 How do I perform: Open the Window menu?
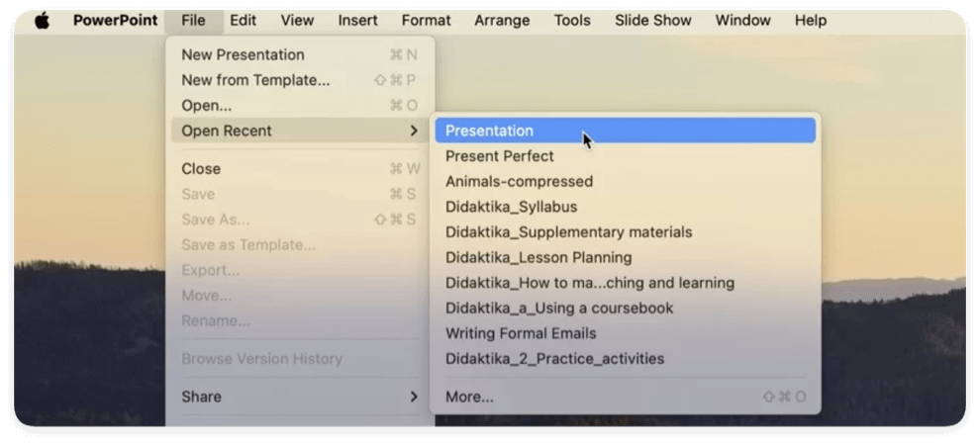[x=743, y=21]
